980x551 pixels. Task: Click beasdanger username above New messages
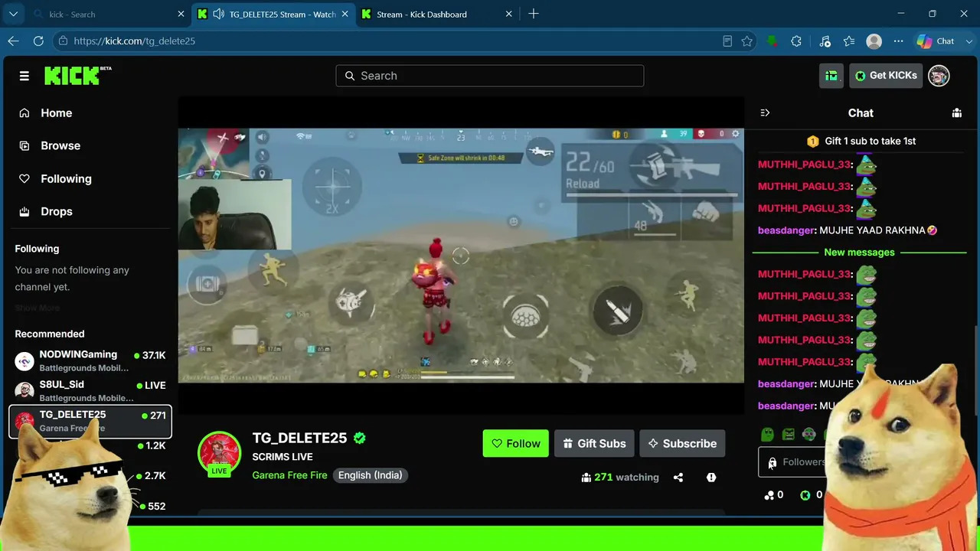click(x=786, y=230)
